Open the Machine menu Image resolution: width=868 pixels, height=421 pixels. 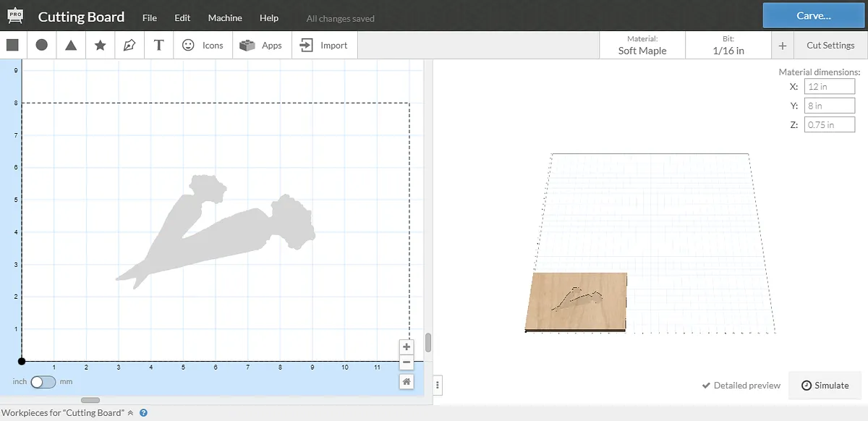click(225, 17)
